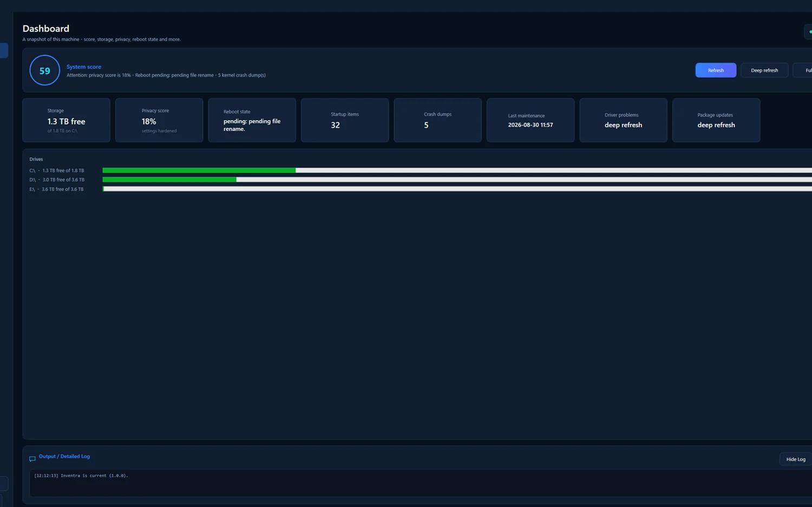Click the Reboot state pending card
The image size is (812, 507).
coord(252,120)
